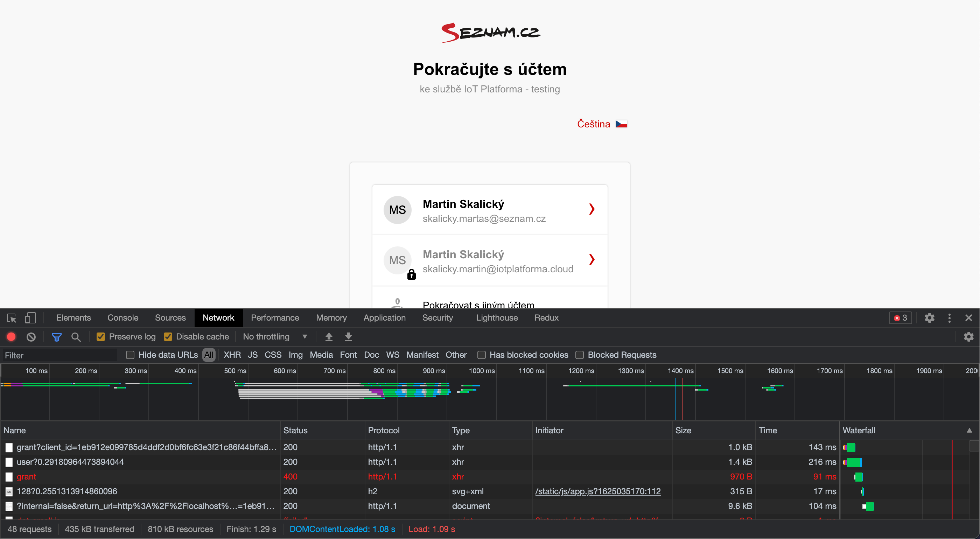Screen dimensions: 980x539
Task: Filter requests by XHR type
Action: tap(232, 355)
